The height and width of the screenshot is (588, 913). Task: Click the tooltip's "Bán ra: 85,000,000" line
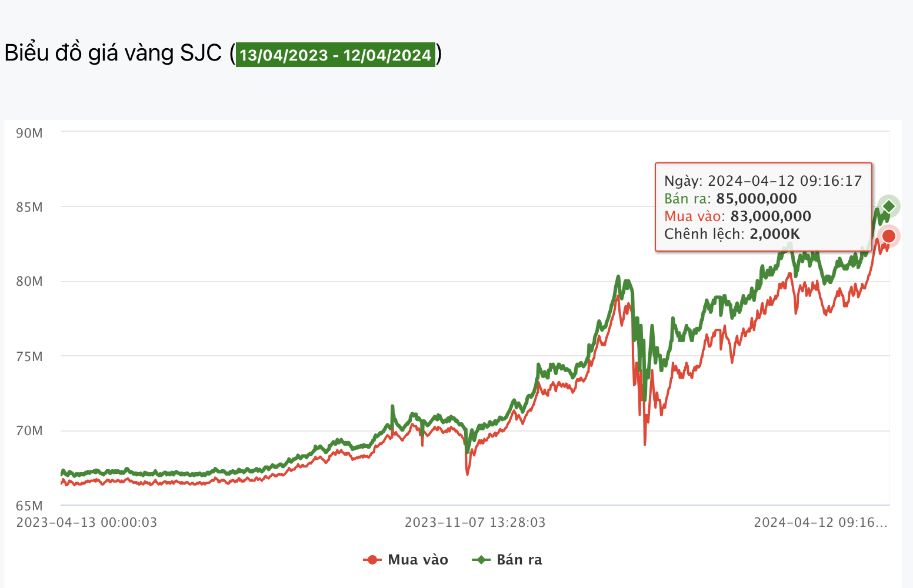tap(731, 199)
